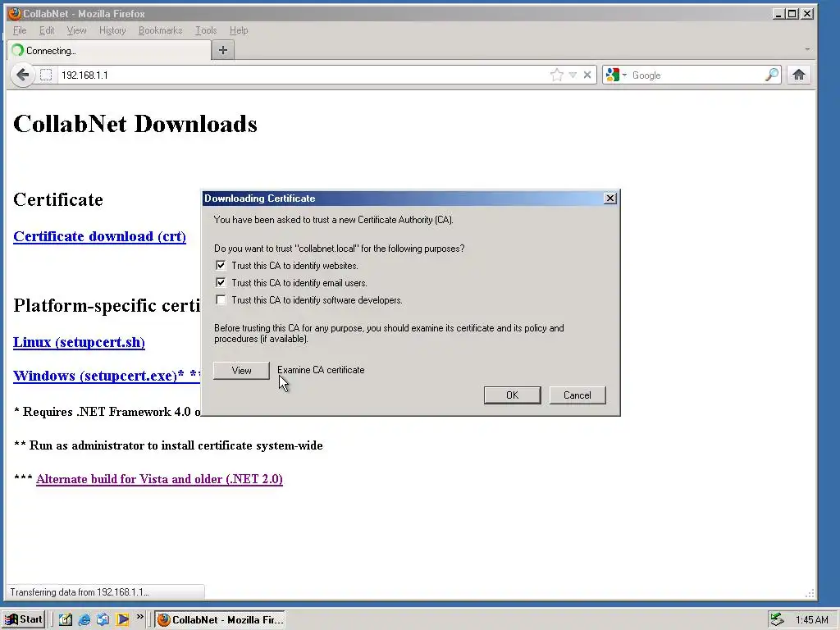Click the search magnifier icon

click(x=771, y=75)
